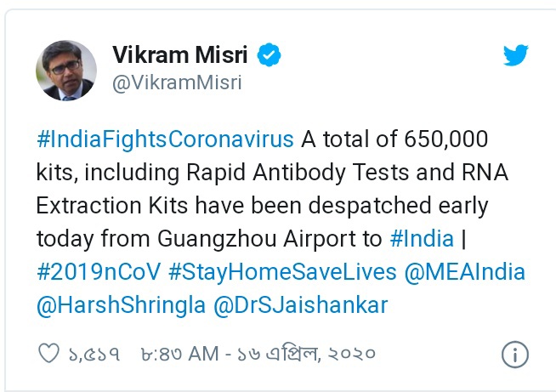Like the tweet with the heart icon
The width and height of the screenshot is (556, 392).
pyautogui.click(x=51, y=352)
